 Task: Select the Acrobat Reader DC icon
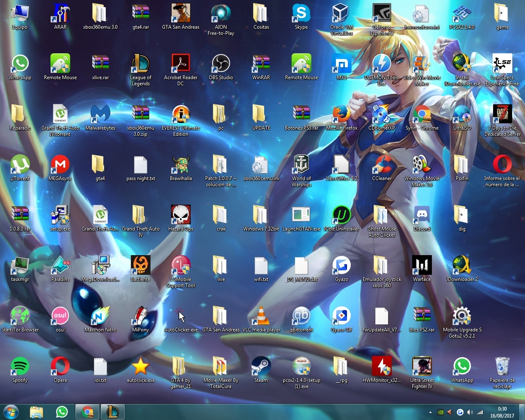(x=181, y=63)
